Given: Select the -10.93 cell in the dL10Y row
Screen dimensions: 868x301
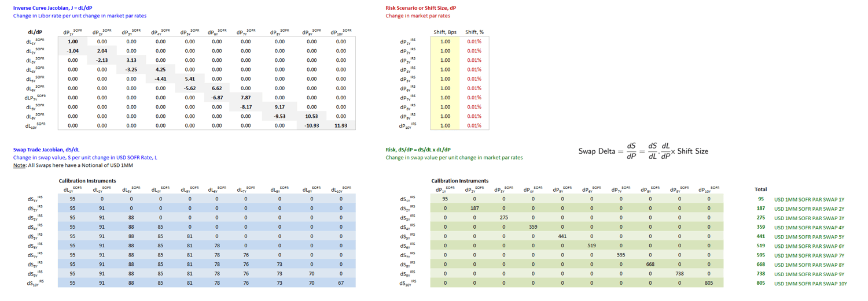Looking at the screenshot, I should coord(311,125).
